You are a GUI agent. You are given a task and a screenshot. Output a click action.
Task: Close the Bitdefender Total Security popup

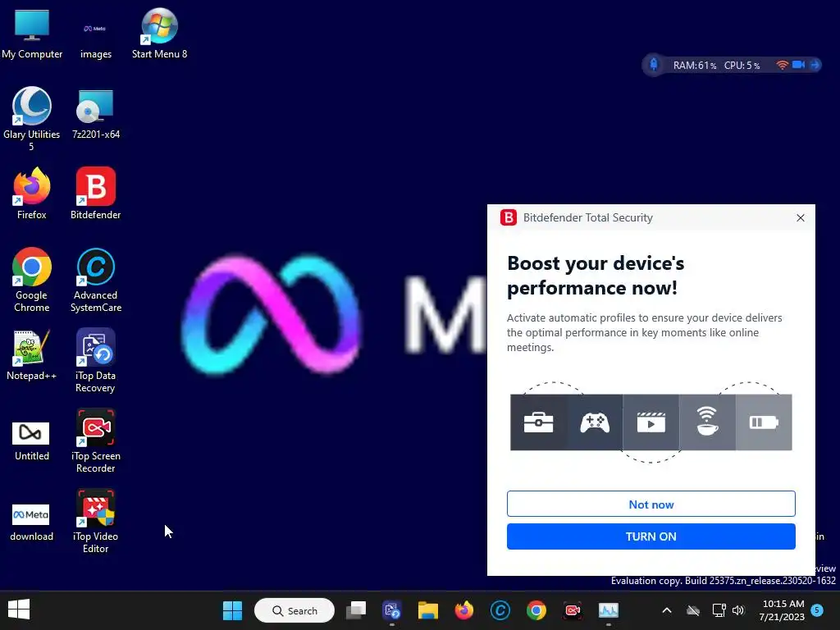pos(801,217)
